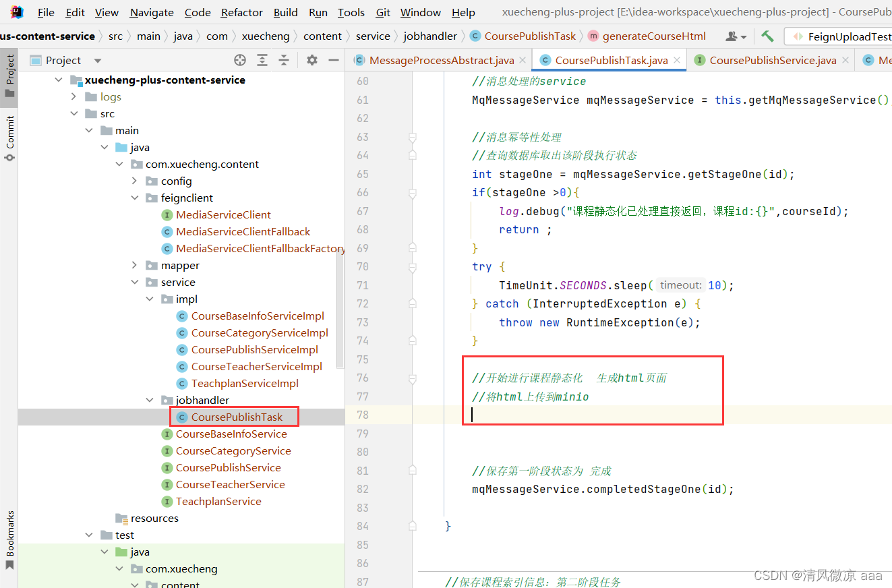Click completedStageOne call on line 82
The height and width of the screenshot is (588, 892).
[644, 489]
